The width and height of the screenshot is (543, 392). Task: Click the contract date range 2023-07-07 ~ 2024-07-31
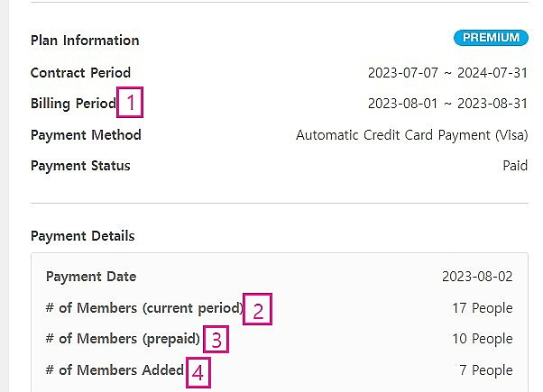pos(447,73)
